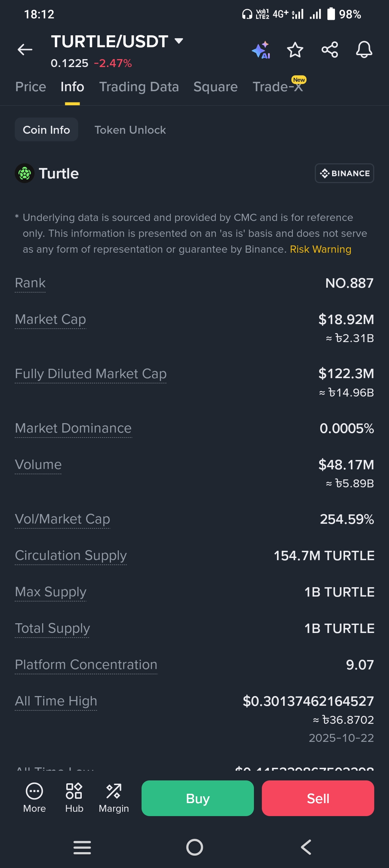Select the Token Unlock section

(x=130, y=130)
